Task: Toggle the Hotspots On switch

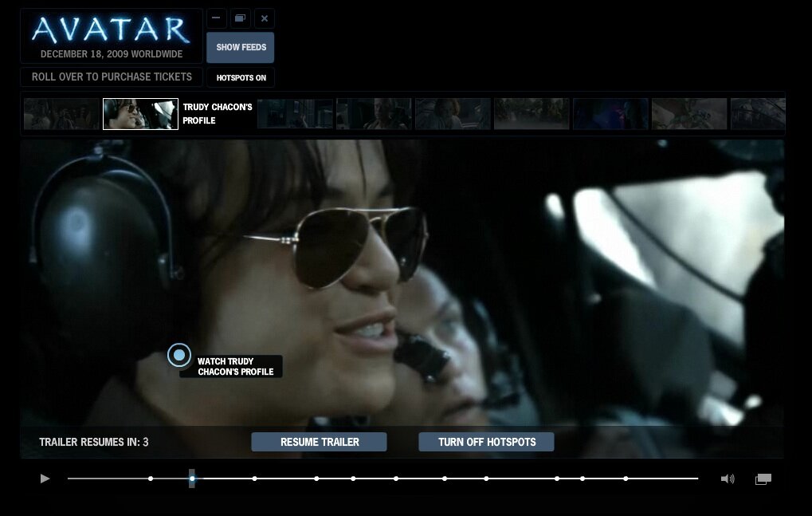Action: point(241,77)
